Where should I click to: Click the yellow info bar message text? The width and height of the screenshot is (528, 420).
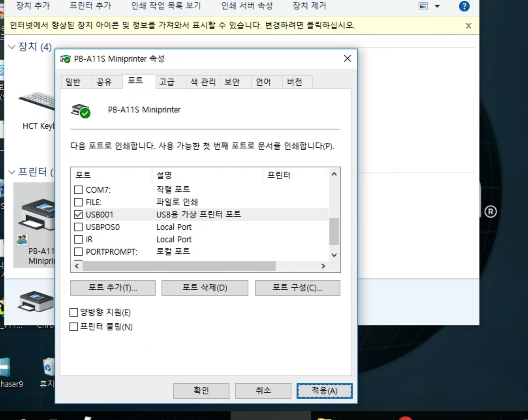182,25
